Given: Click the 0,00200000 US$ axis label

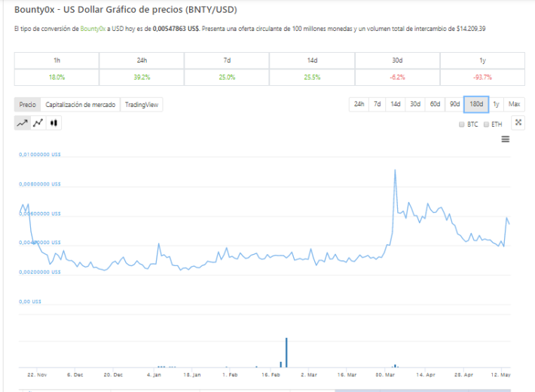Looking at the screenshot, I should (40, 272).
